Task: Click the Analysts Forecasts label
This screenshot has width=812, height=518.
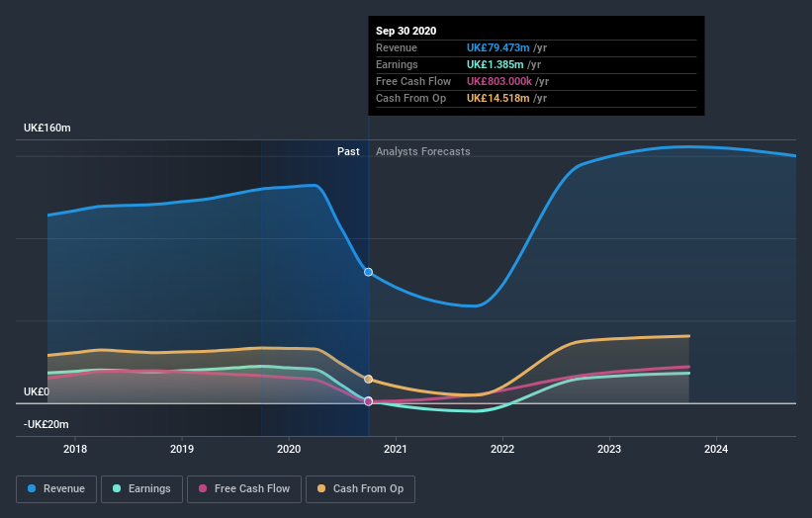Action: coord(423,151)
